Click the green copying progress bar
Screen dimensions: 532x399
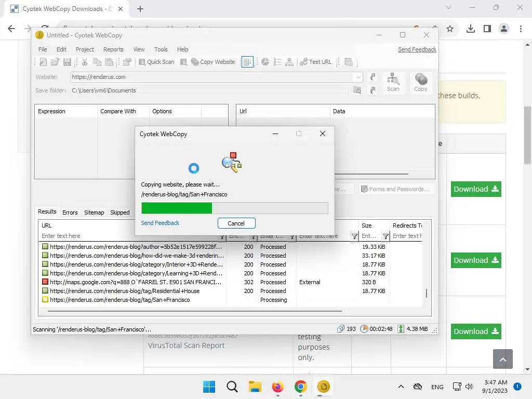tap(234, 208)
